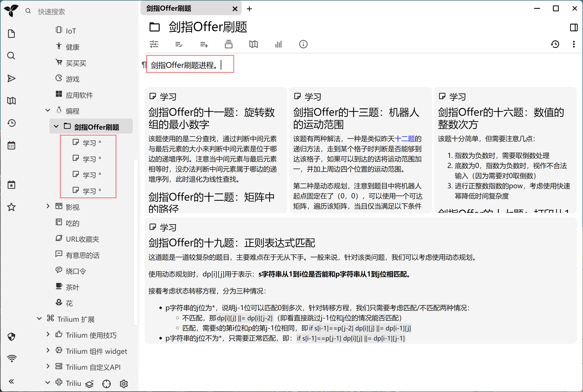Open the URL收藏夹 note
583x392 pixels.
[83, 239]
